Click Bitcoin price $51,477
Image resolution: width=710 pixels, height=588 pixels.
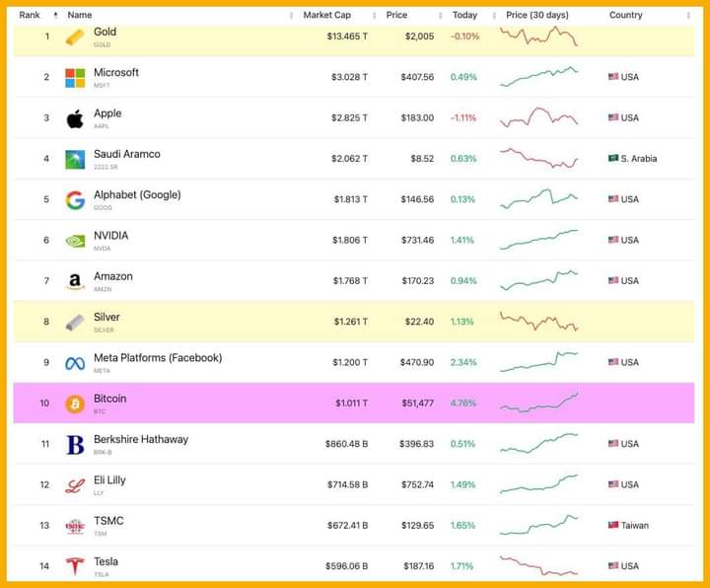418,404
